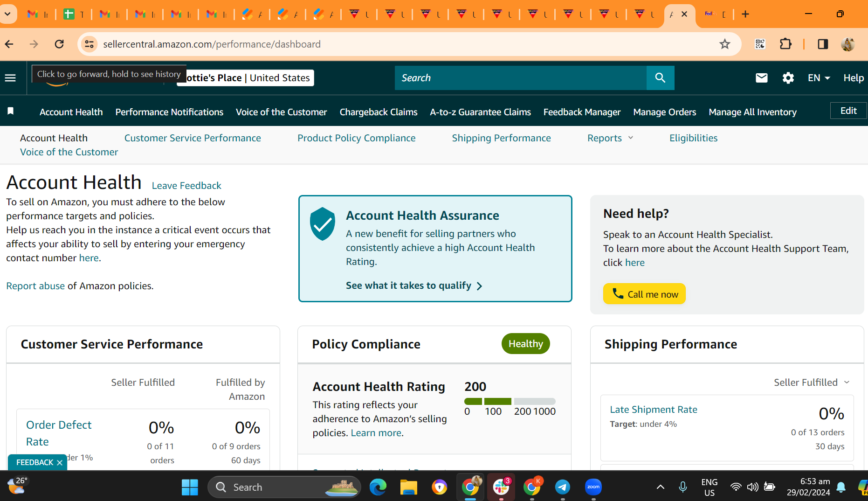This screenshot has height=501, width=868.
Task: Launch Microsoft Edge from the taskbar
Action: [378, 487]
